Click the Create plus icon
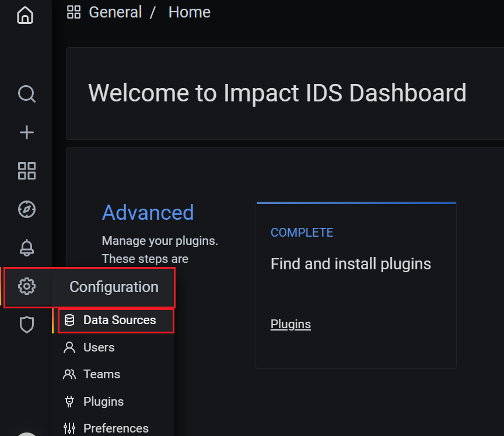Viewport: 504px width, 436px height. point(27,133)
